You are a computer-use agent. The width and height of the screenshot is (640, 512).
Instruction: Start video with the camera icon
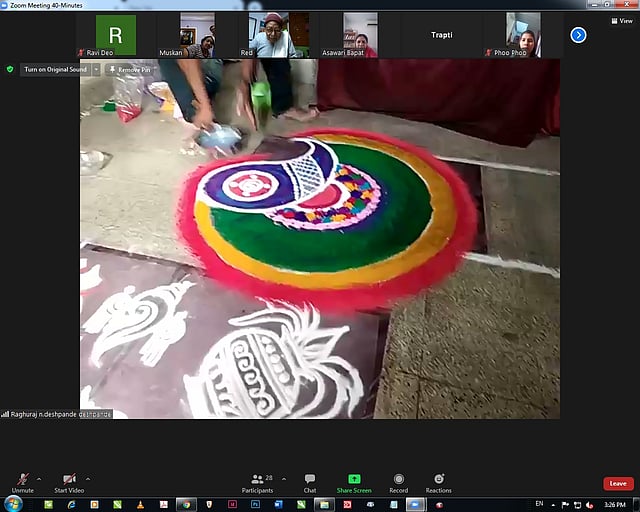[69, 480]
